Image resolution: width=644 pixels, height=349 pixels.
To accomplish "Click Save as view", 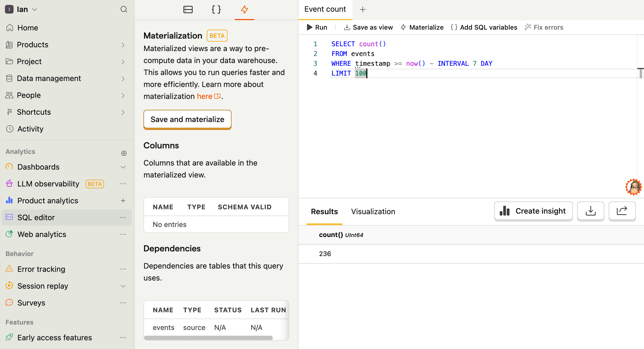I will click(x=368, y=27).
